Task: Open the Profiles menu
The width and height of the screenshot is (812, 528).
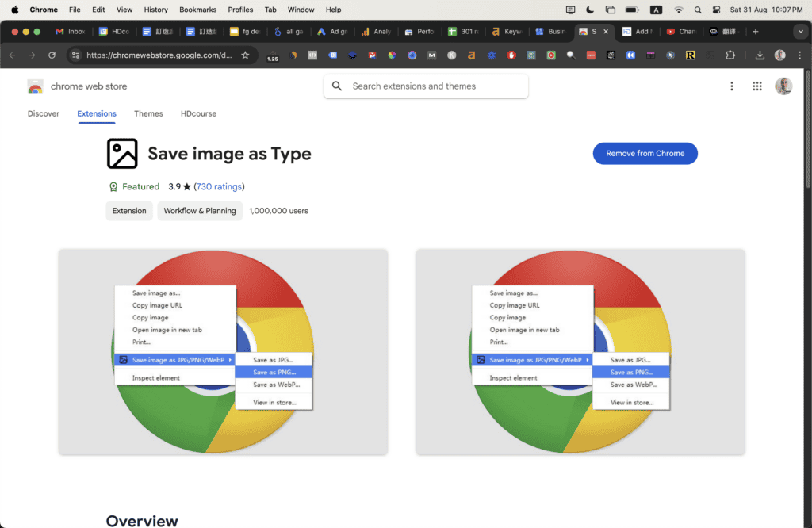Action: click(x=240, y=10)
